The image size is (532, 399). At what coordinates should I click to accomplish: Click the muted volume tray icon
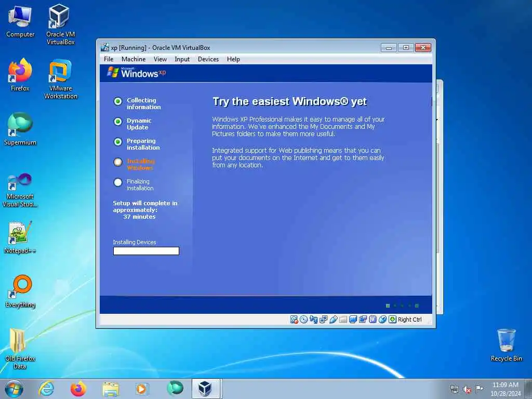(x=467, y=389)
